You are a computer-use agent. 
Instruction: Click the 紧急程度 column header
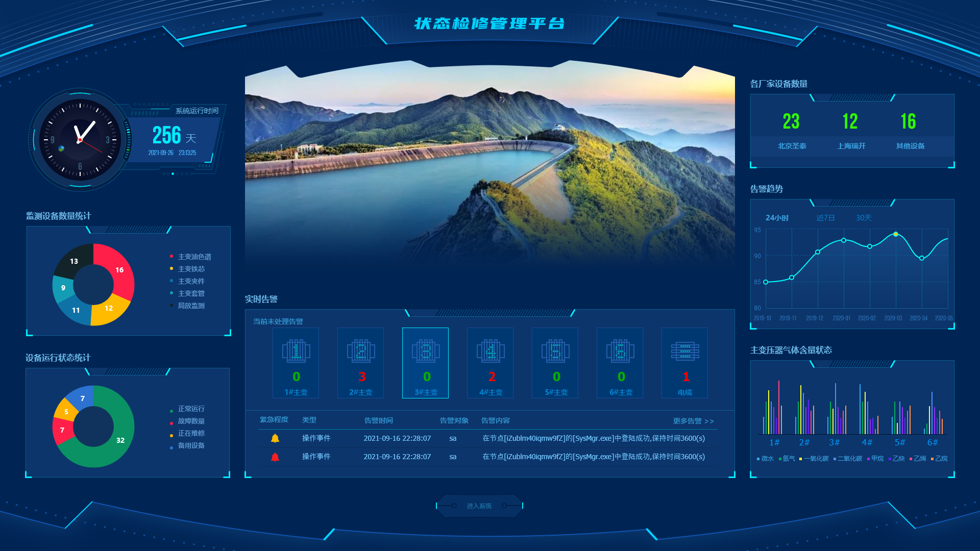(x=274, y=420)
